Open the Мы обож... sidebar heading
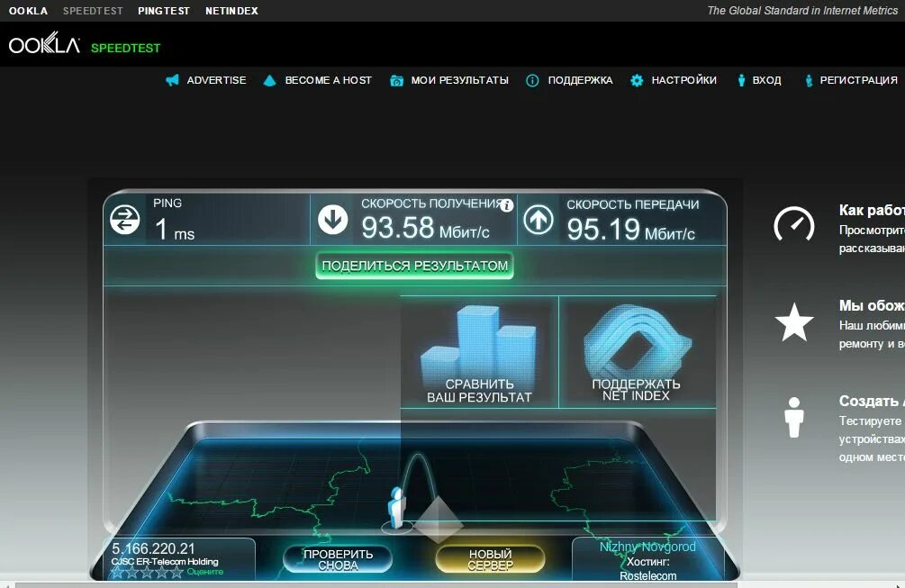Viewport: 905px width, 588px height. (872, 305)
